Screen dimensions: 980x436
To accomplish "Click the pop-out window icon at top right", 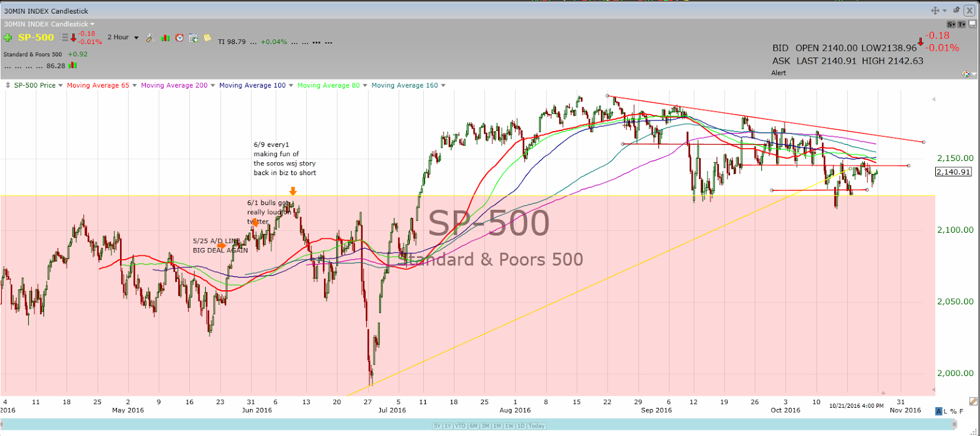I will pos(957,10).
